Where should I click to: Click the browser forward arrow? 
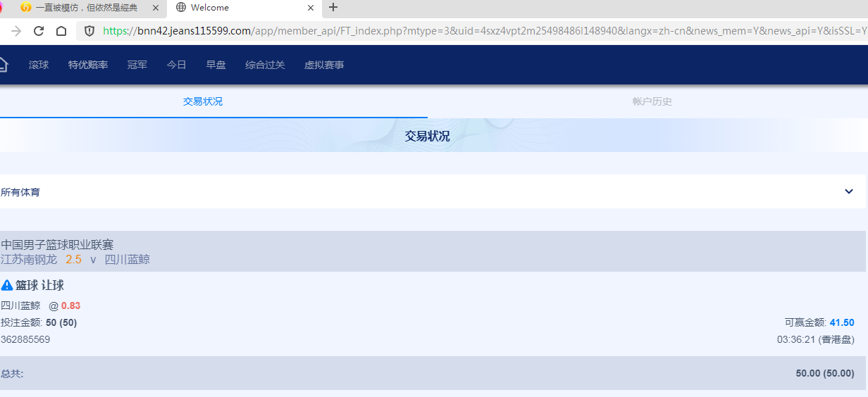[16, 31]
